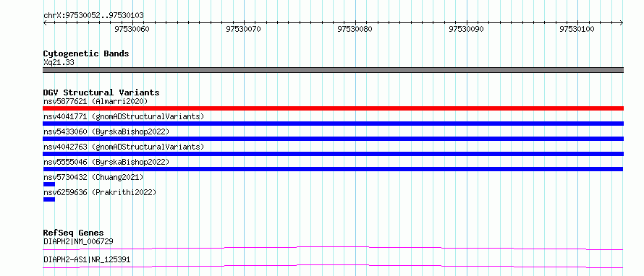Click ruler position 97530070
Screen dimensions: 644x276
(244, 29)
